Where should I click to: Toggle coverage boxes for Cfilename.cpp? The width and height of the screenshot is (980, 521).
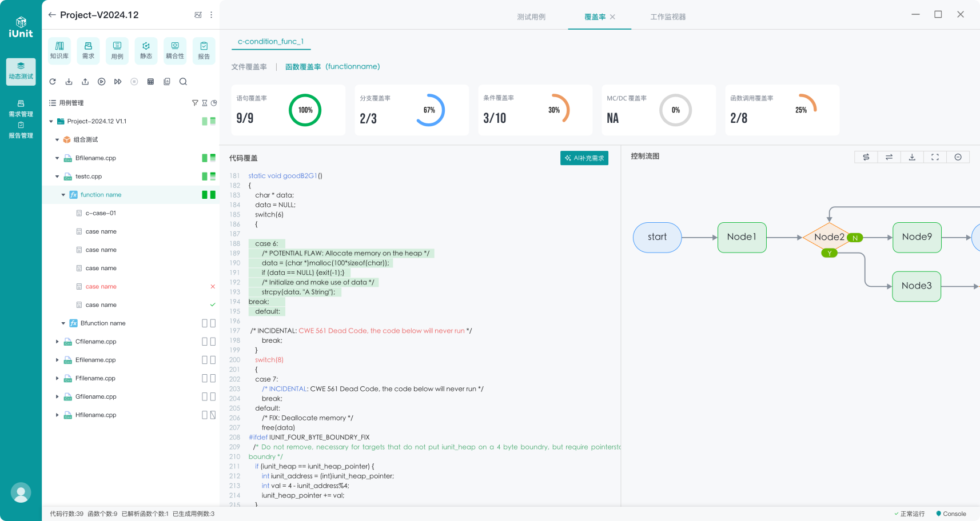(209, 342)
